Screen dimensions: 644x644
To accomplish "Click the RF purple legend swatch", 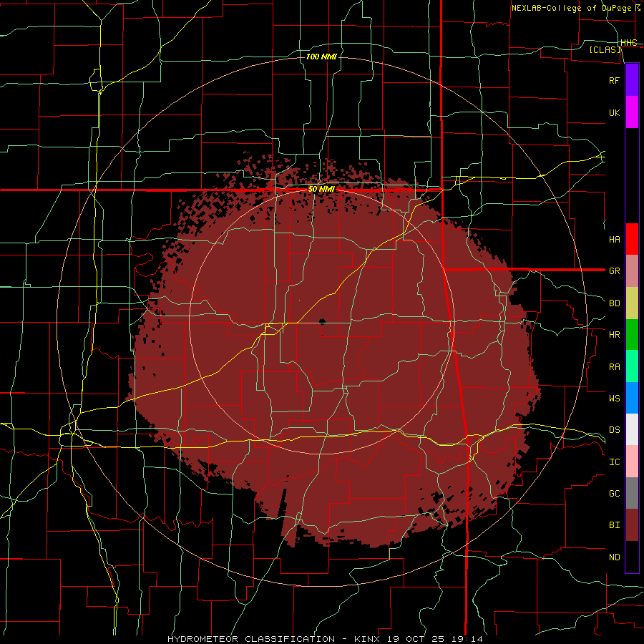I will click(x=632, y=80).
